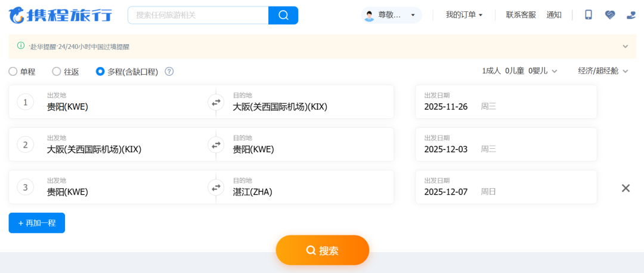Image resolution: width=644 pixels, height=273 pixels.
Task: Open date picker for 2025-12-03
Action: point(506,145)
